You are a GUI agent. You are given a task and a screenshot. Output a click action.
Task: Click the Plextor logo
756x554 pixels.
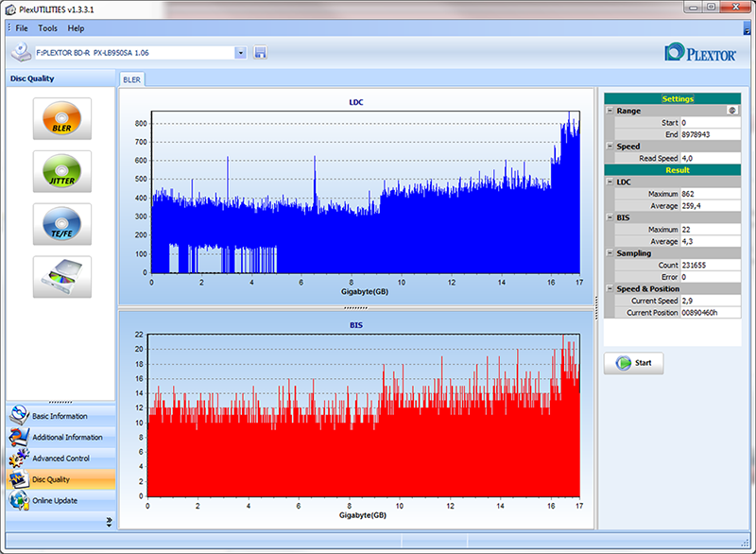coord(700,53)
